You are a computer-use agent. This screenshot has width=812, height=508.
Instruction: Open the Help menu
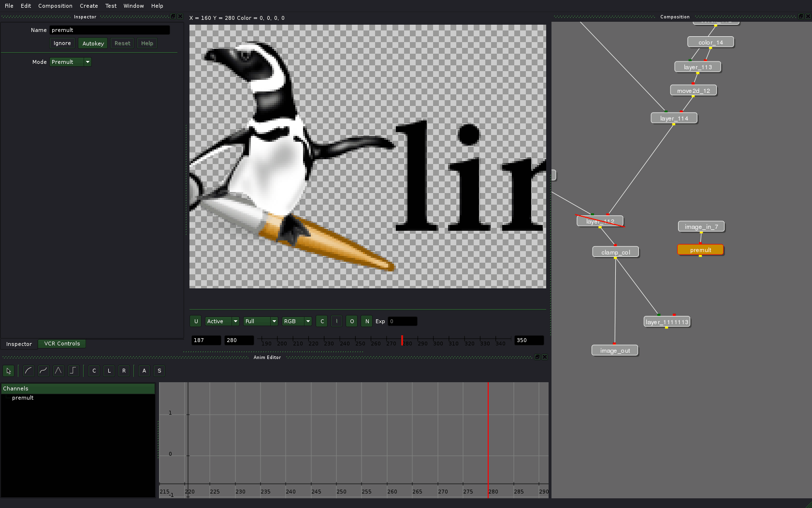[157, 6]
